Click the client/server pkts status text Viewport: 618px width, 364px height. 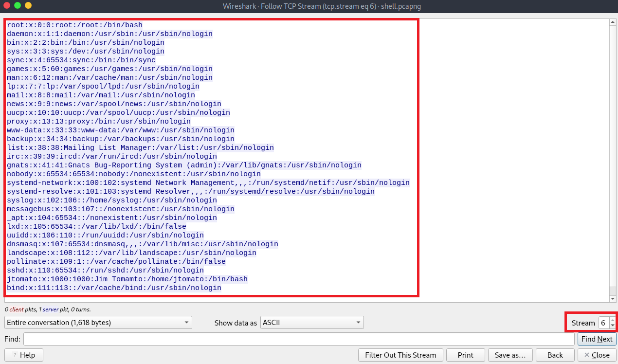[47, 309]
